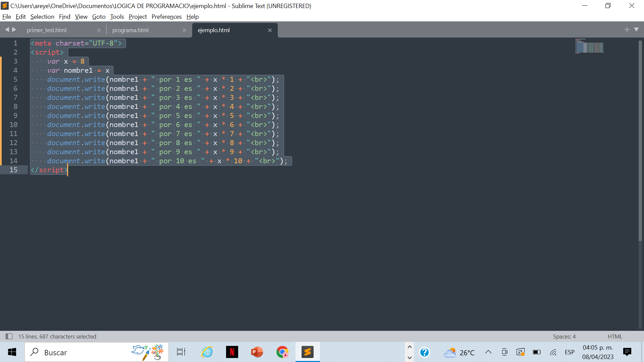644x362 pixels.
Task: Open the Tools menu
Action: [x=117, y=17]
